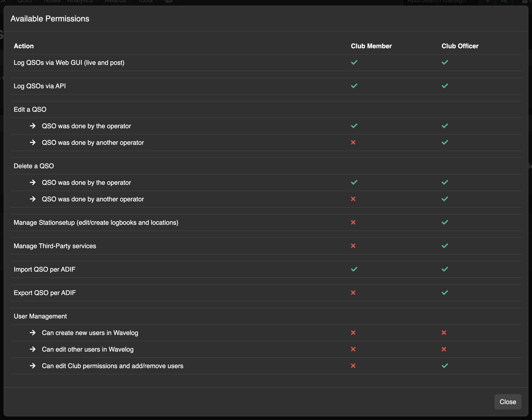Select the User Management section row
The image size is (532, 420).
pyautogui.click(x=40, y=316)
